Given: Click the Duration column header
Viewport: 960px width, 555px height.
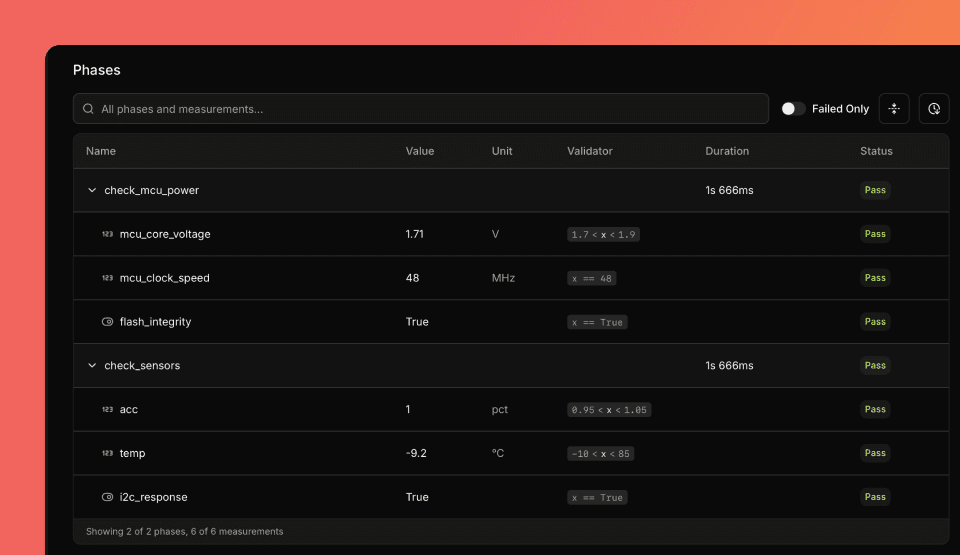Looking at the screenshot, I should (x=727, y=151).
